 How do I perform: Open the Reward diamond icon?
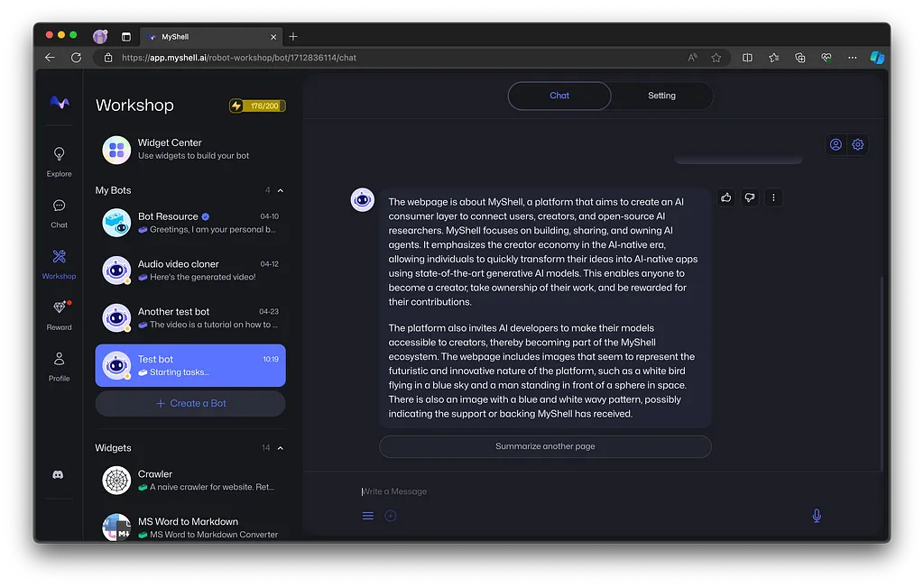coord(59,308)
